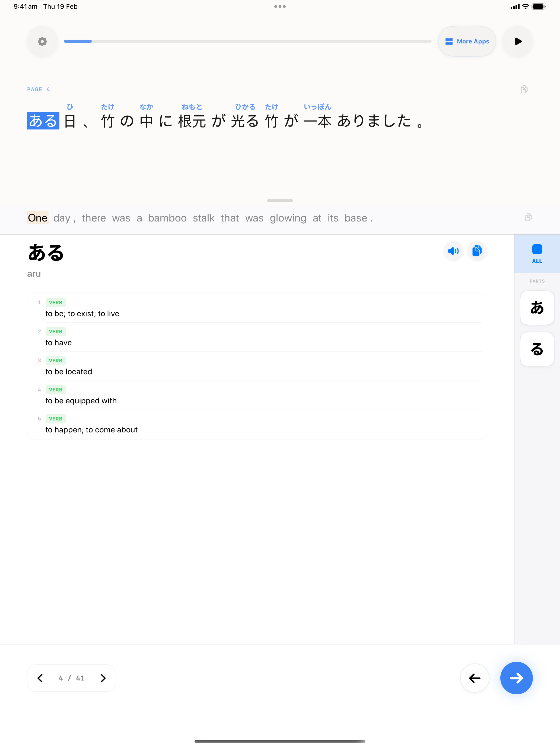Click the reading progress bar
The width and height of the screenshot is (560, 747).
(x=247, y=41)
